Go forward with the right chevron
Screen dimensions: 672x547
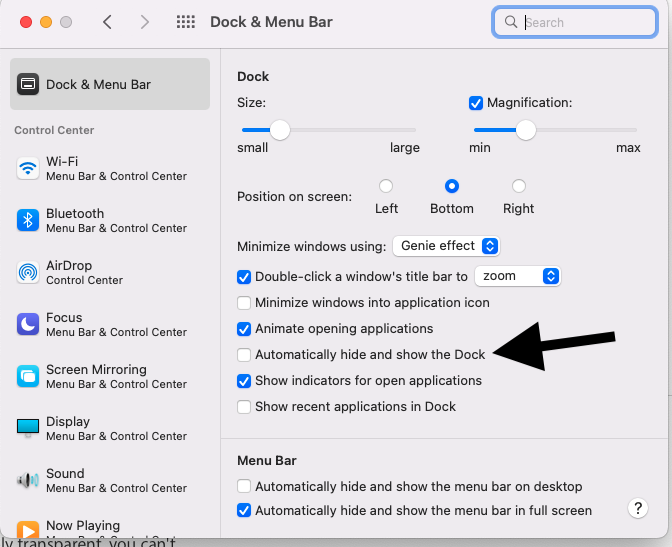point(145,22)
